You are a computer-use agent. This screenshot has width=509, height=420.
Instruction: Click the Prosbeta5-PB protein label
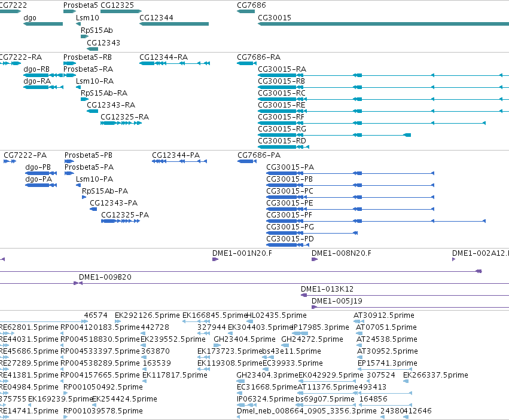coord(89,155)
